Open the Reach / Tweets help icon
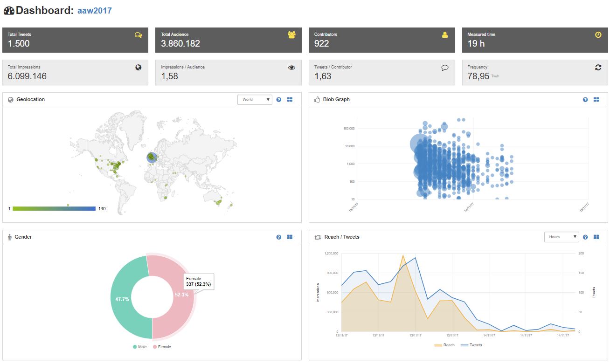Viewport: 610px width, 364px height. [585, 237]
